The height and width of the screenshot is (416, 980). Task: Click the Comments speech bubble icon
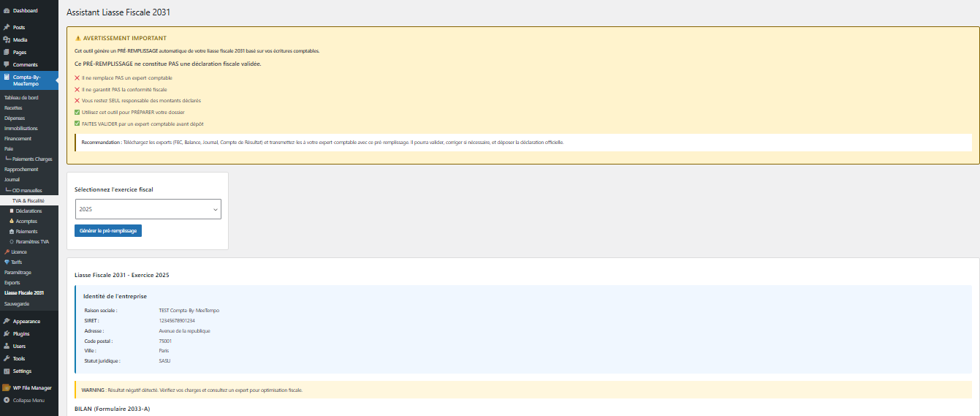point(7,64)
